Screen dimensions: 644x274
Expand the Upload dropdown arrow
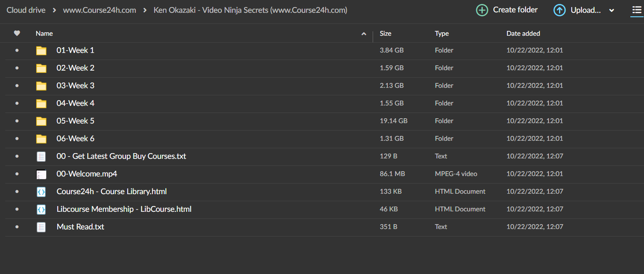click(611, 11)
